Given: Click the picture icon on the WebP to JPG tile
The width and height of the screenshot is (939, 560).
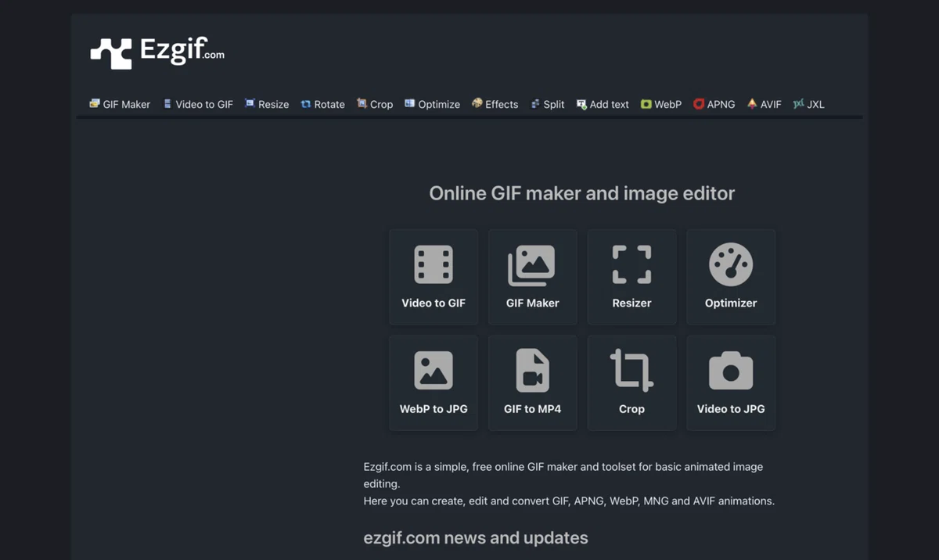Looking at the screenshot, I should coord(434,370).
